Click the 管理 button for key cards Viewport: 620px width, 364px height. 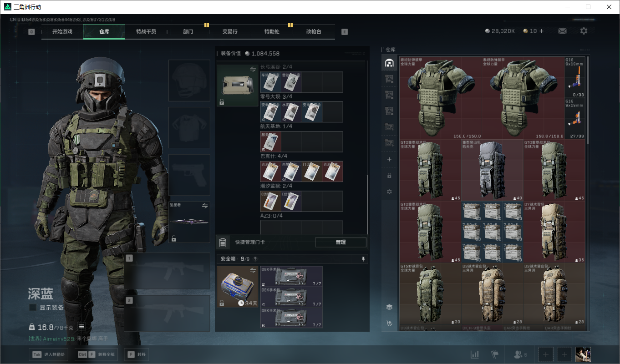[341, 242]
